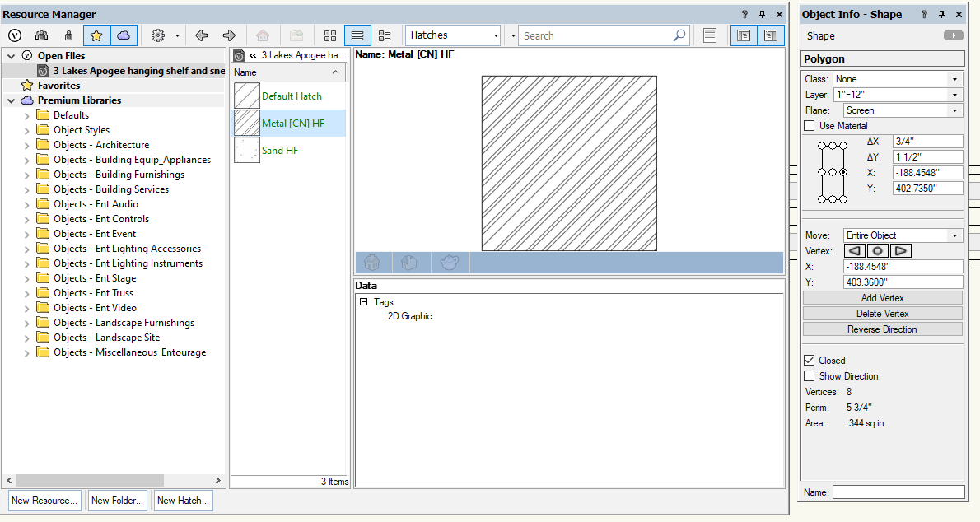980x522 pixels.
Task: Select the Sand HF hatch item
Action: pos(279,151)
